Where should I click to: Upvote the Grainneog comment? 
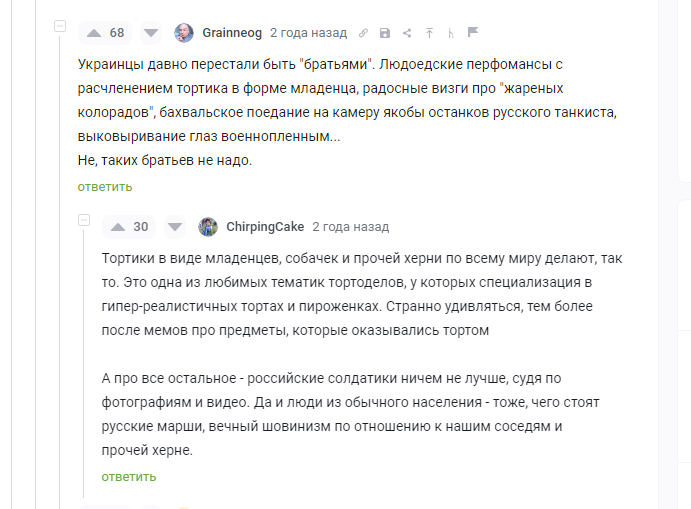coord(94,33)
